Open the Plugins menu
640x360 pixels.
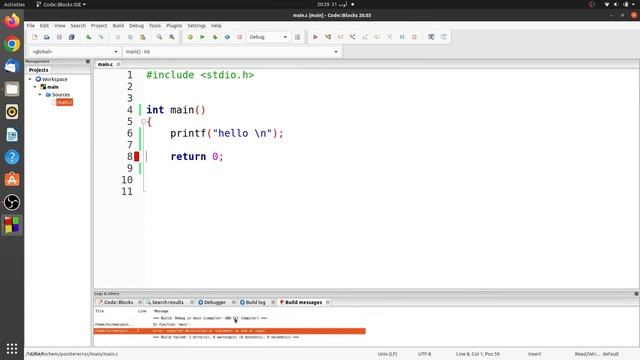tap(174, 26)
